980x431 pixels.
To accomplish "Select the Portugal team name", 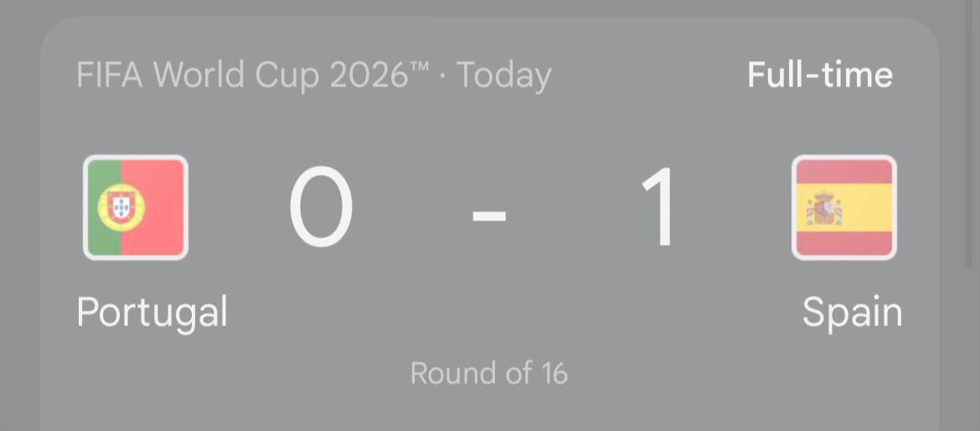I will [x=152, y=312].
